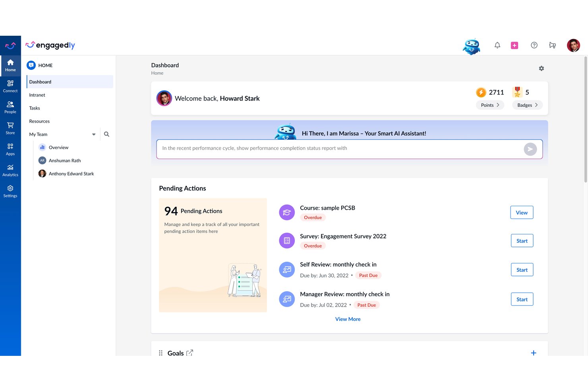Open notifications bell
The image size is (588, 392).
coord(497,45)
